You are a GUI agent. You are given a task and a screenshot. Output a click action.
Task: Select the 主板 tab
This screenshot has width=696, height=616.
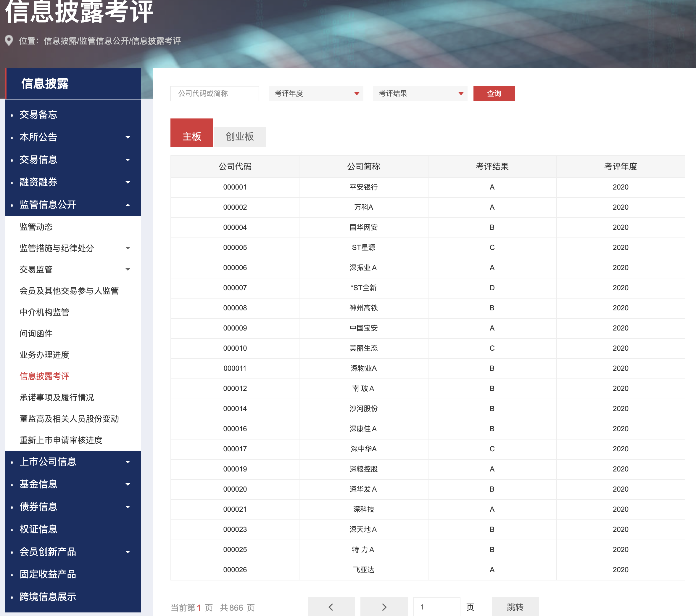tap(191, 135)
